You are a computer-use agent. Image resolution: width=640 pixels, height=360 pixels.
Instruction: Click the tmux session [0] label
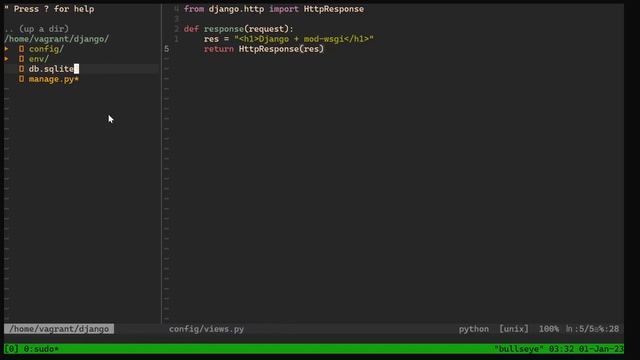click(x=11, y=349)
